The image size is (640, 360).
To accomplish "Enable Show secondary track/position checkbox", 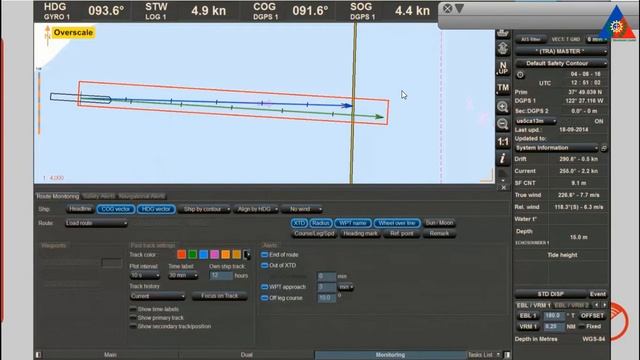I will pos(133,326).
